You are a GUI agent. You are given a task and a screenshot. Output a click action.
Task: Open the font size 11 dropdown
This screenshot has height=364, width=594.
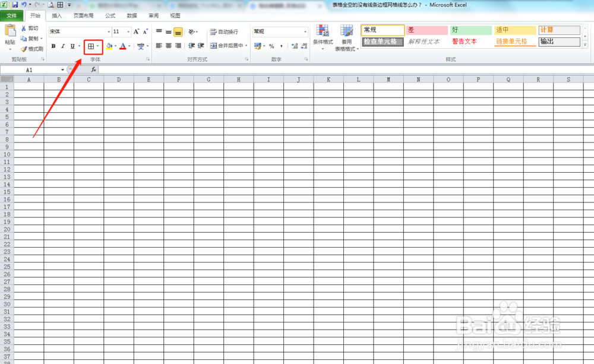pos(128,31)
